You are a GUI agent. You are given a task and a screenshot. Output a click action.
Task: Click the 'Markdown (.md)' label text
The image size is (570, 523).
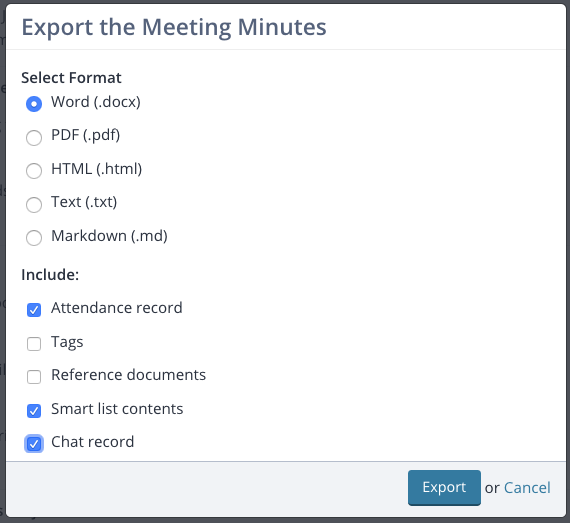click(x=109, y=236)
